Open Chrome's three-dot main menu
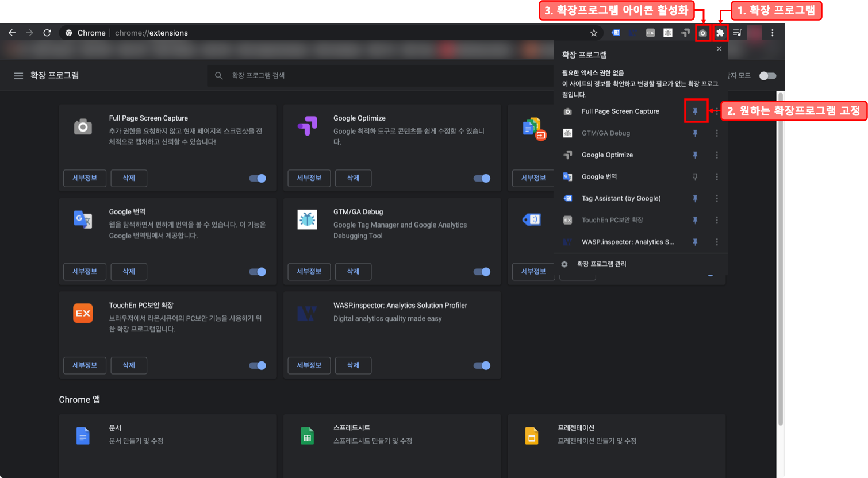This screenshot has height=478, width=868. (773, 33)
